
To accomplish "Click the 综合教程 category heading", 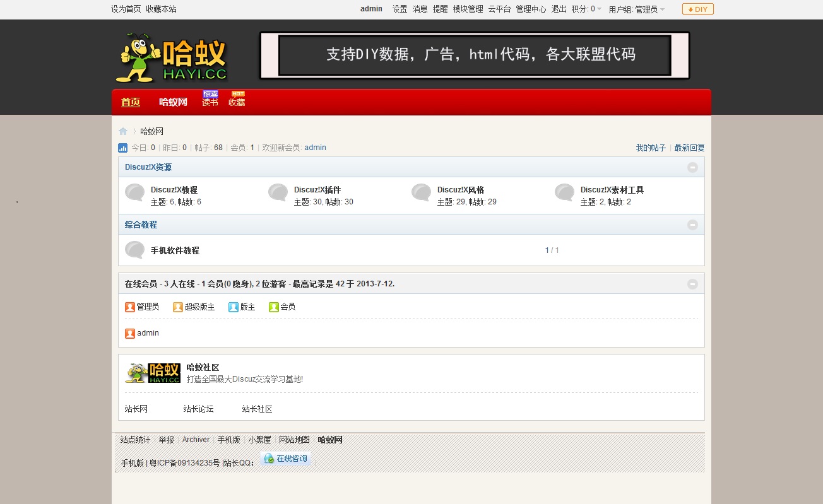I will tap(141, 225).
